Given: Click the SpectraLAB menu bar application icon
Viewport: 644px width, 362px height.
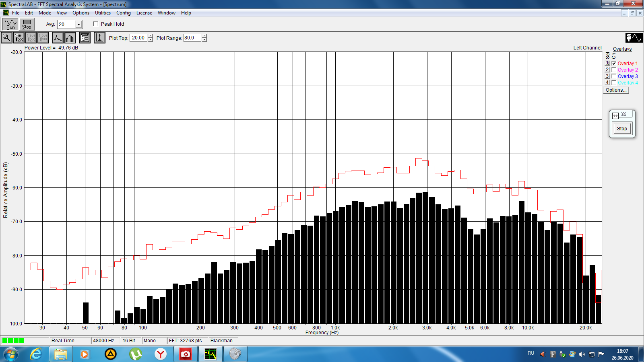Looking at the screenshot, I should tap(6, 13).
